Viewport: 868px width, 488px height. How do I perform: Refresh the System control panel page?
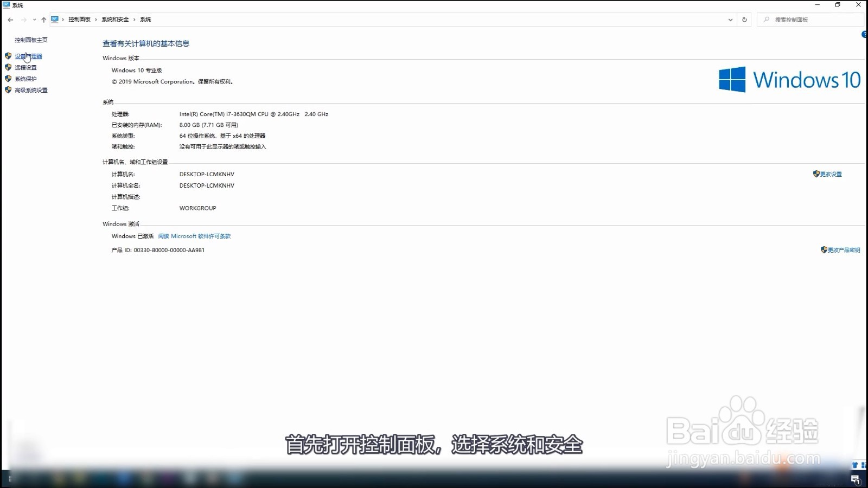(744, 20)
